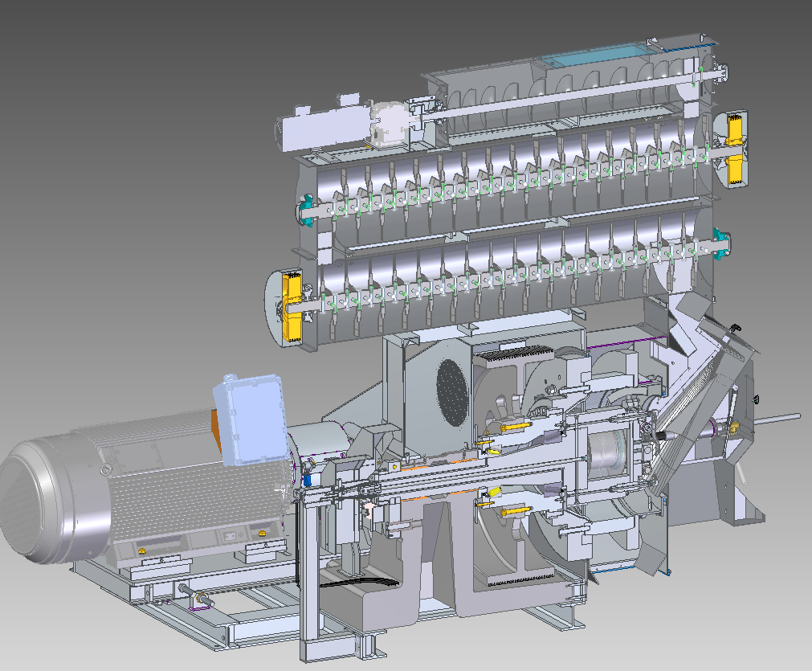Click the yellow bearing at the upper right
The height and width of the screenshot is (671, 812).
735,147
